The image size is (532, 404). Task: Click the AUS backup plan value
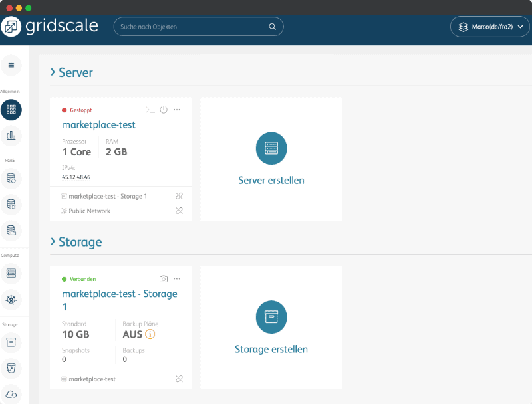tap(132, 334)
